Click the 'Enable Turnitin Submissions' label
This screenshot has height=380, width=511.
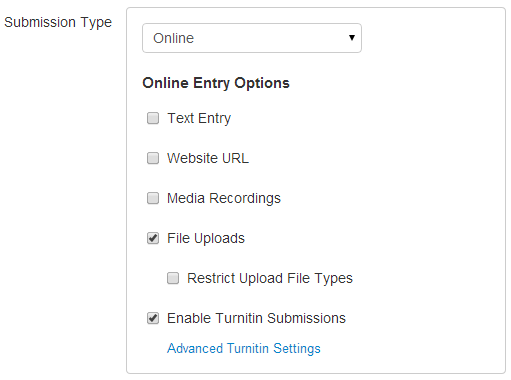pos(256,318)
